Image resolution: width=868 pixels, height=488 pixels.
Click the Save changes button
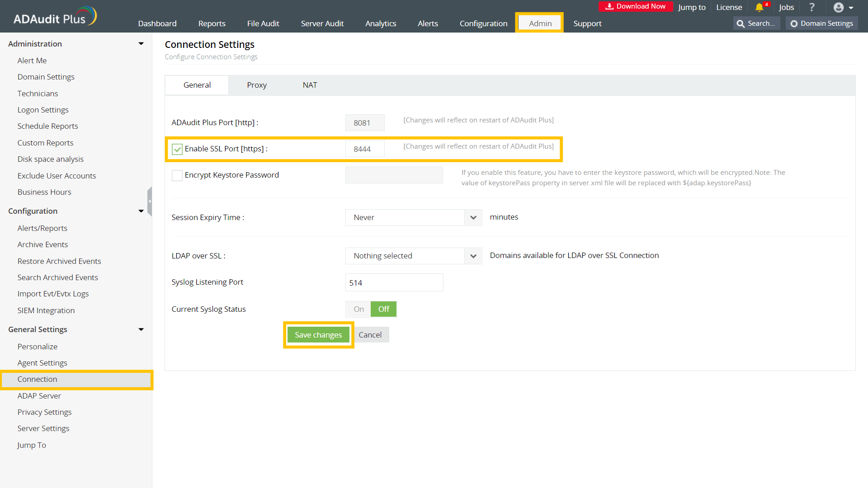coord(318,334)
